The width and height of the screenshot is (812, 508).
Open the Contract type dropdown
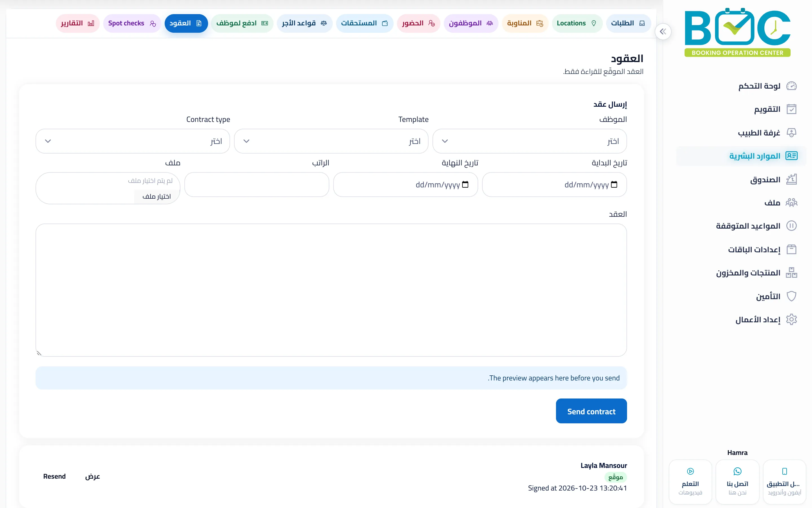(x=133, y=141)
